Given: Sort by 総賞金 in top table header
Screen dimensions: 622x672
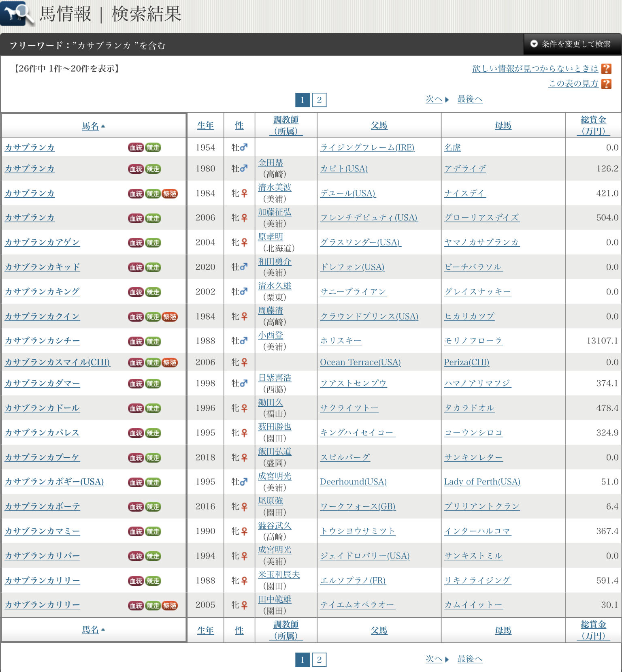Looking at the screenshot, I should point(593,126).
